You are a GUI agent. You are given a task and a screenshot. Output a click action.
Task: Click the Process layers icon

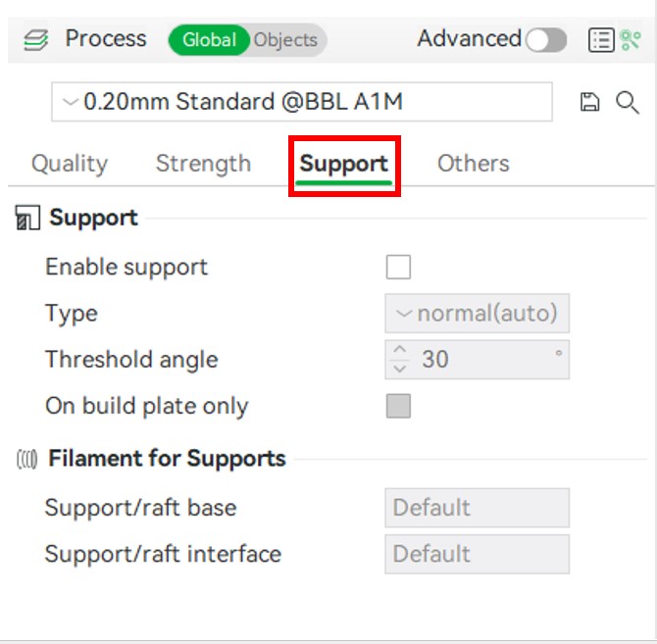(x=35, y=41)
